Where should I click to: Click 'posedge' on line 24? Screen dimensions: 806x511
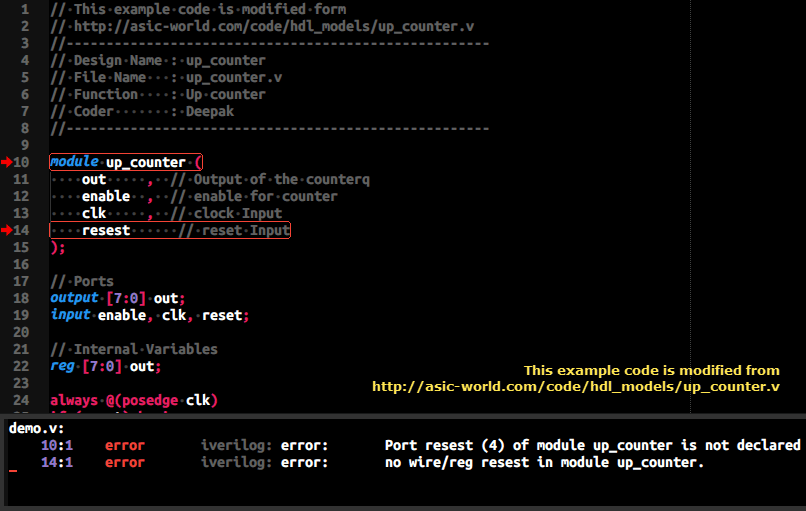150,400
